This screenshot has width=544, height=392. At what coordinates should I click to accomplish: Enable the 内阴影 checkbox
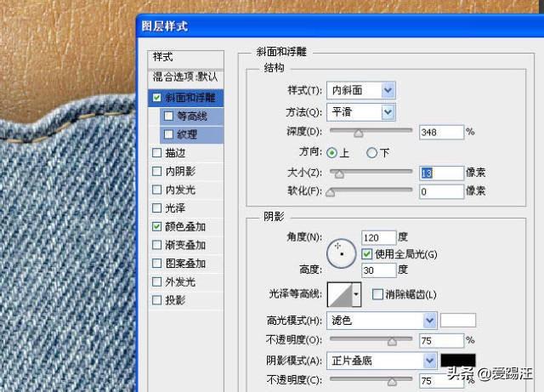[156, 171]
